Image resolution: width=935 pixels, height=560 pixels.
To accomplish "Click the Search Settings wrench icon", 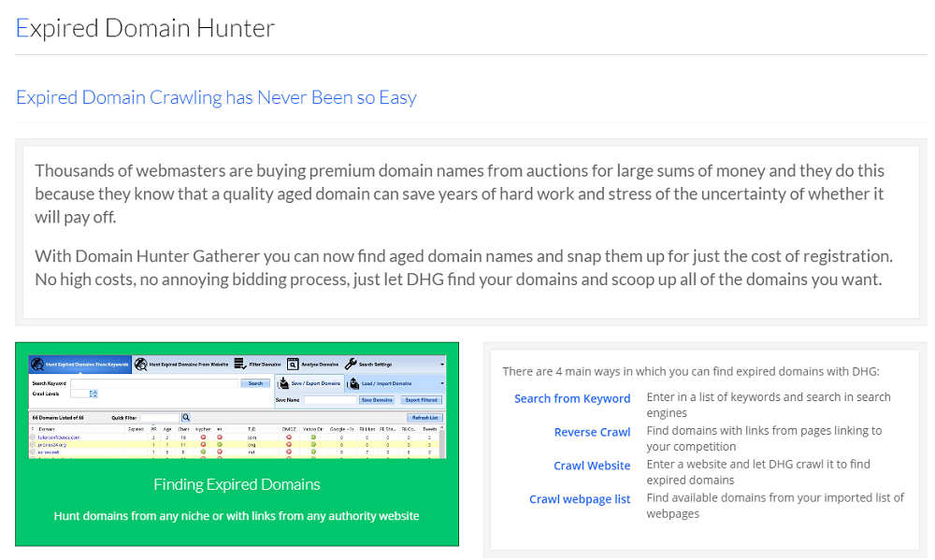I will [x=351, y=362].
